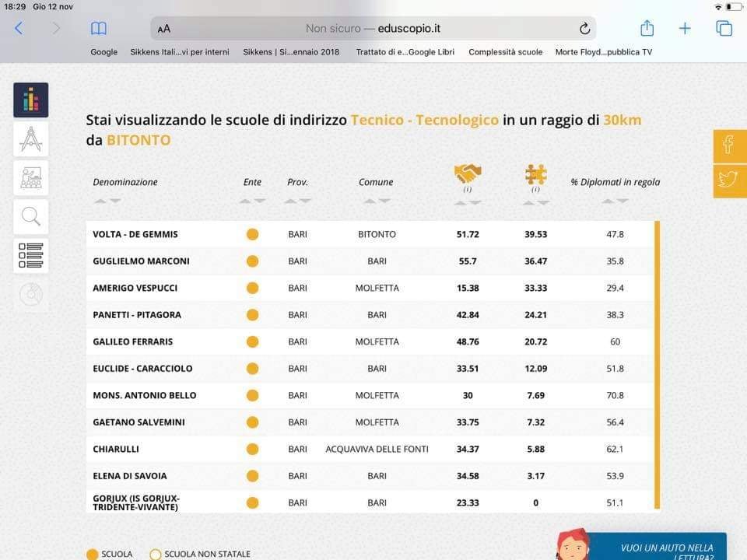Screen dimensions: 747x560
Task: Click the orange vertical bar beside table
Action: coord(658,365)
